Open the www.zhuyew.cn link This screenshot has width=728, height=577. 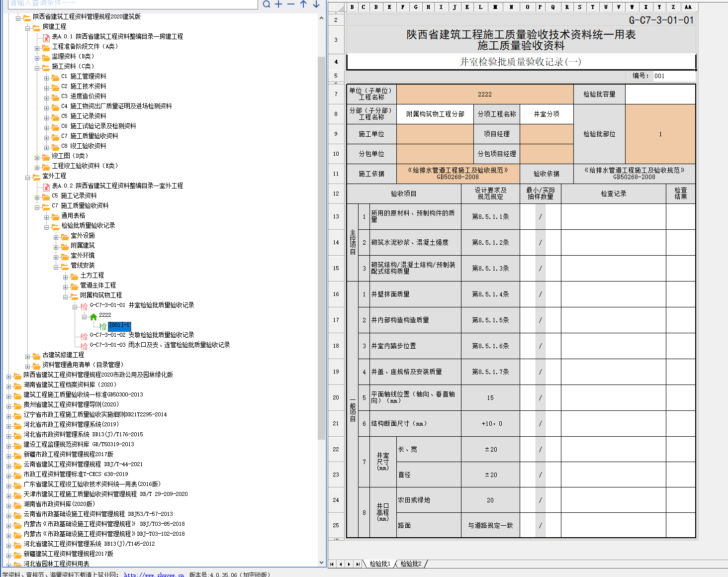(x=154, y=575)
